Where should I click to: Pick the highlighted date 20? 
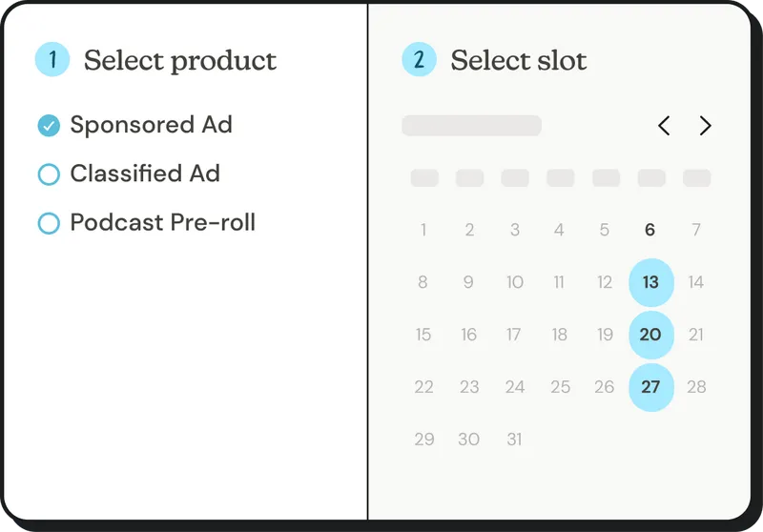[650, 335]
